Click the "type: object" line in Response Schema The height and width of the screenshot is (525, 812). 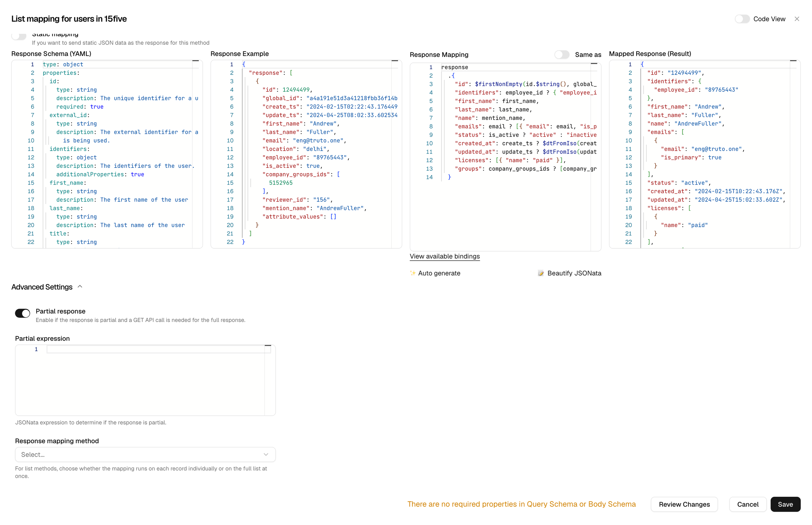[x=63, y=64]
